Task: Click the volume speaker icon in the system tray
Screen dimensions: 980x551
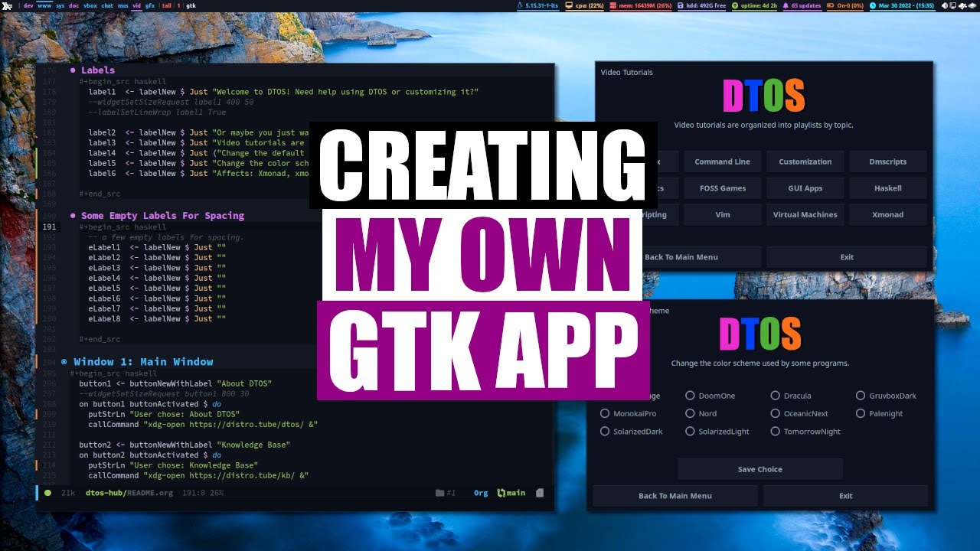Action: point(946,5)
